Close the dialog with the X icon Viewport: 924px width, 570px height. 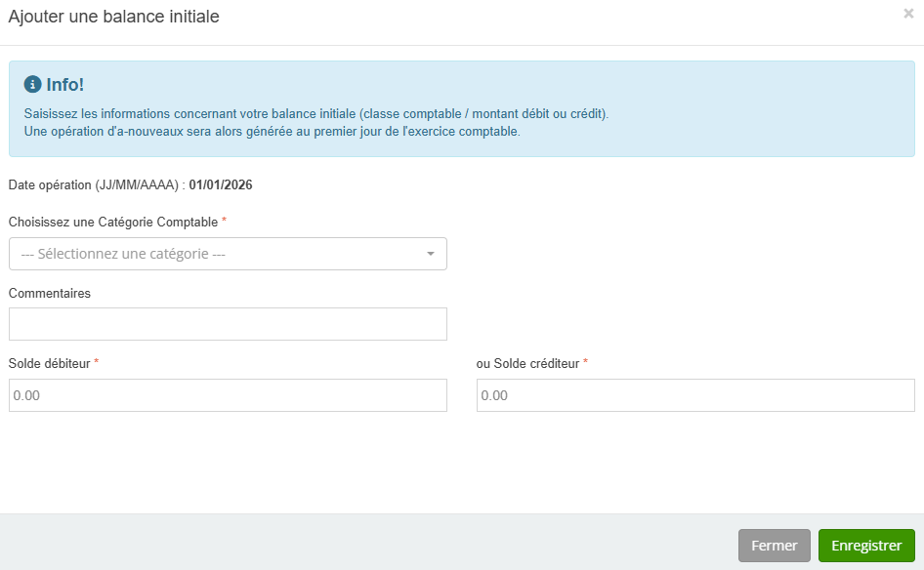coord(908,14)
